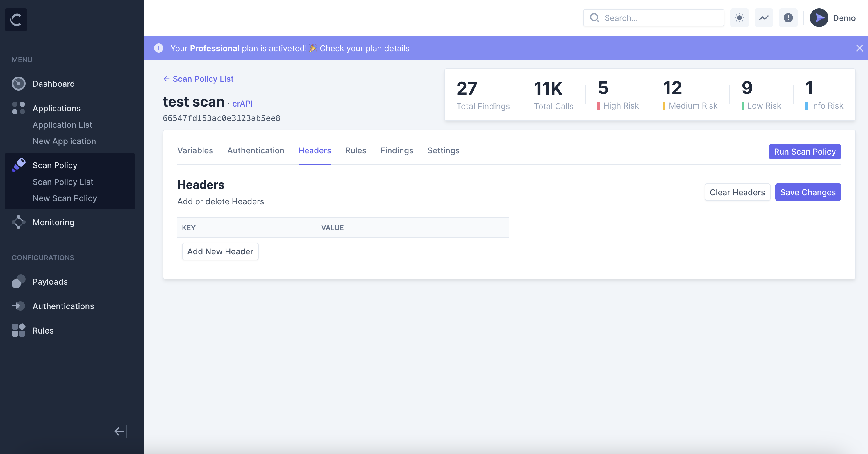Expand the Applications menu section
This screenshot has height=454, width=868.
click(56, 108)
